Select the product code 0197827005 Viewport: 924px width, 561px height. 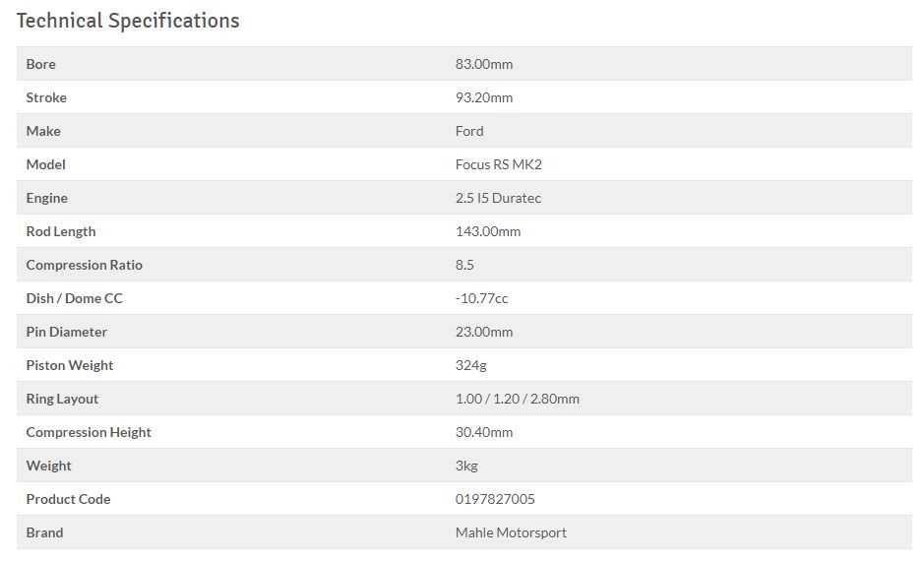click(495, 500)
